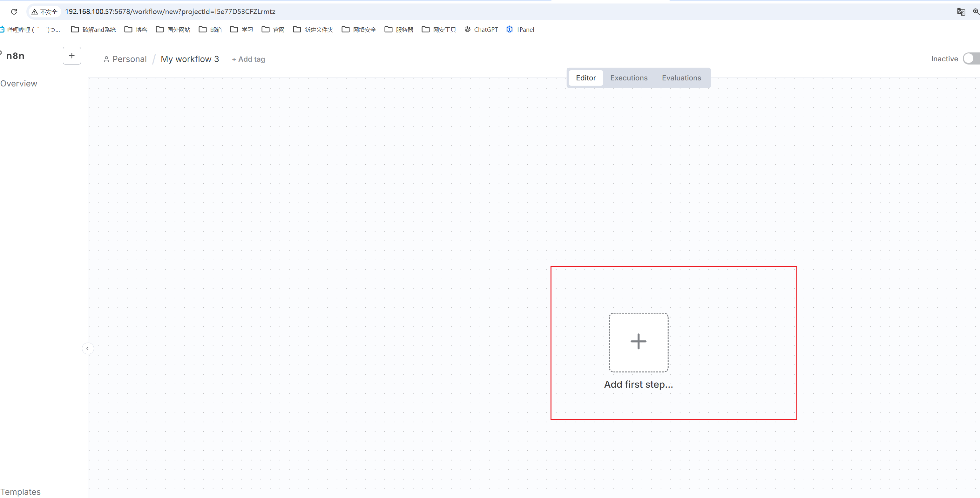Screen dimensions: 980x498
Task: Click the dashed Add first step plus box
Action: click(x=639, y=342)
